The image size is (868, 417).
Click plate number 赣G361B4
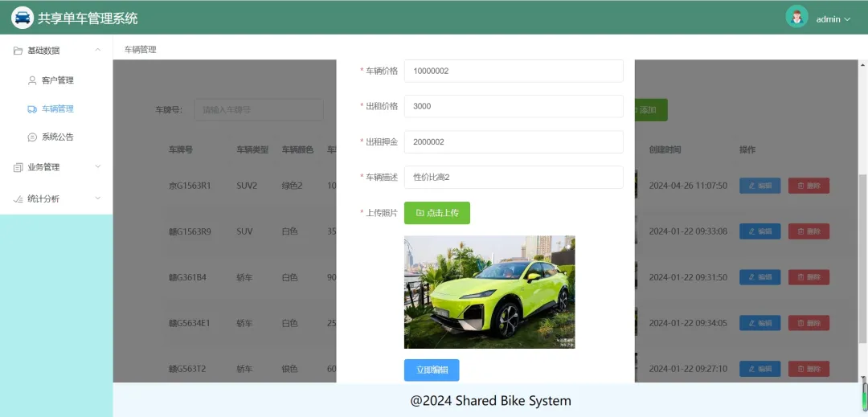click(187, 277)
